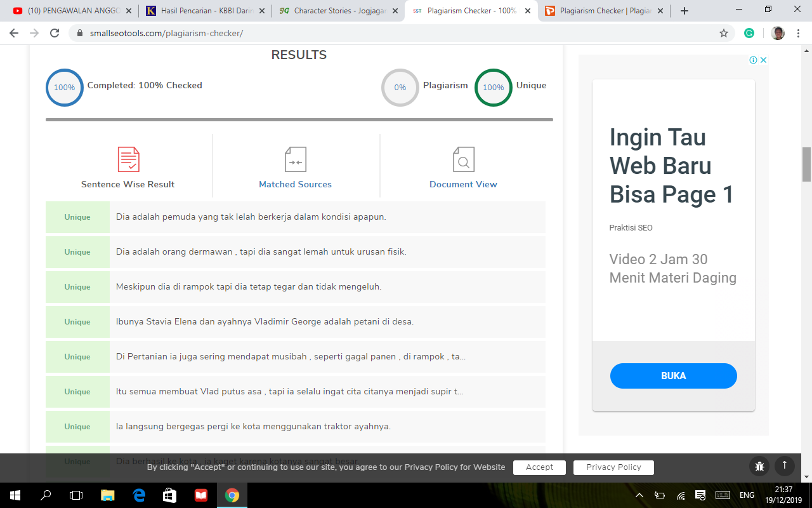Switch to the second Plagiarism Checker tab
Image resolution: width=812 pixels, height=508 pixels.
(x=604, y=11)
